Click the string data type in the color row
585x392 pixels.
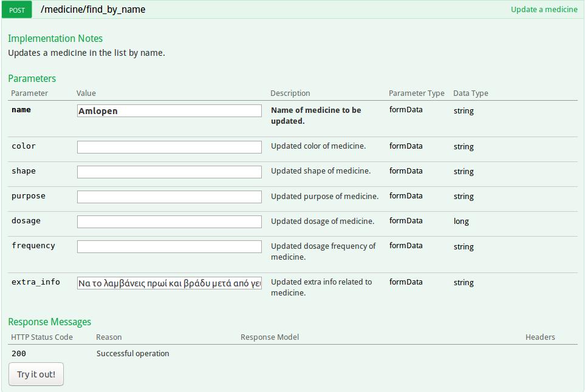(464, 146)
